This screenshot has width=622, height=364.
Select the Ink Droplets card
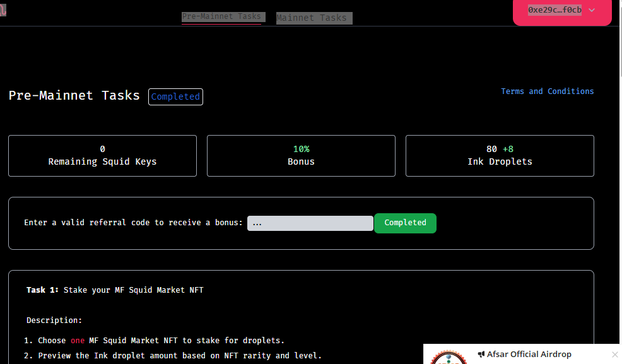coord(500,156)
